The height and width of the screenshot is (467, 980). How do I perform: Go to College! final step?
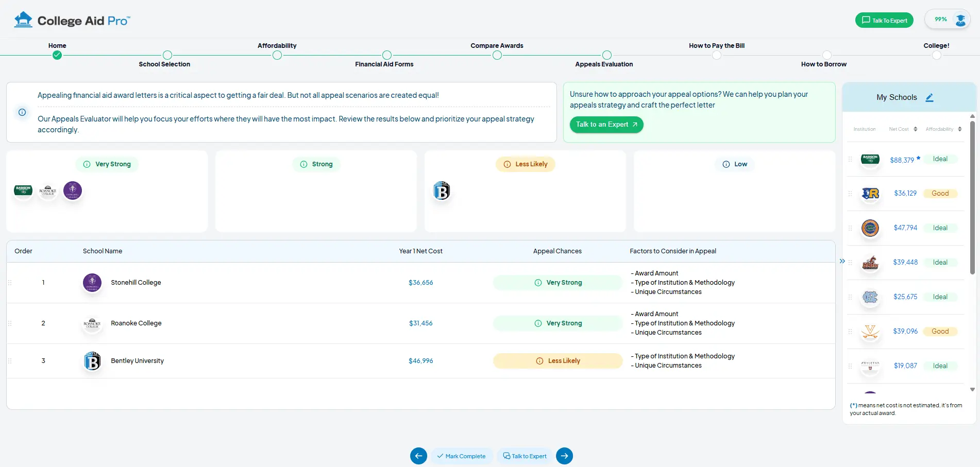[937, 55]
